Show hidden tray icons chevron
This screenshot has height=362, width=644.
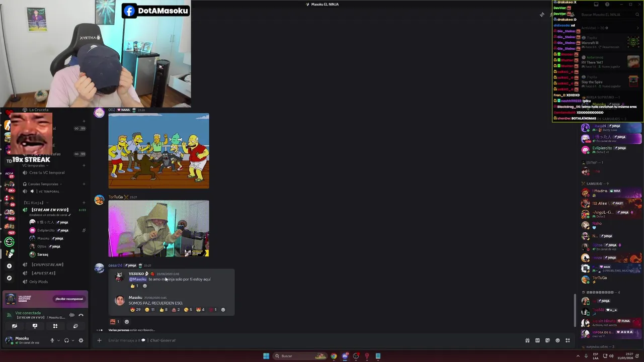pyautogui.click(x=578, y=356)
